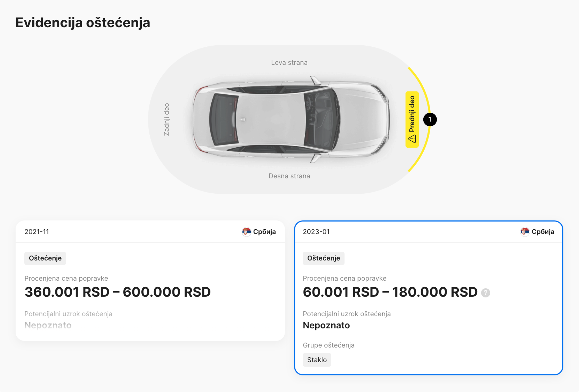Click the Serbia flag in the 2023-01 card
579x392 pixels.
[x=525, y=231]
